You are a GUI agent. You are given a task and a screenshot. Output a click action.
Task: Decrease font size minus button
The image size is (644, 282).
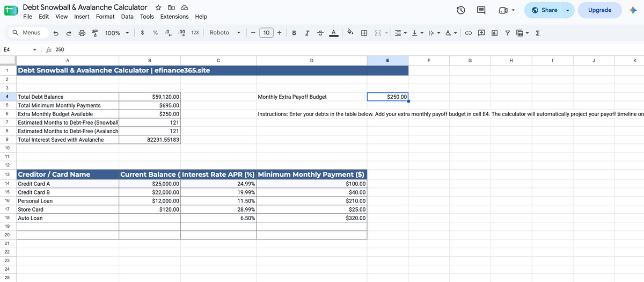point(252,33)
